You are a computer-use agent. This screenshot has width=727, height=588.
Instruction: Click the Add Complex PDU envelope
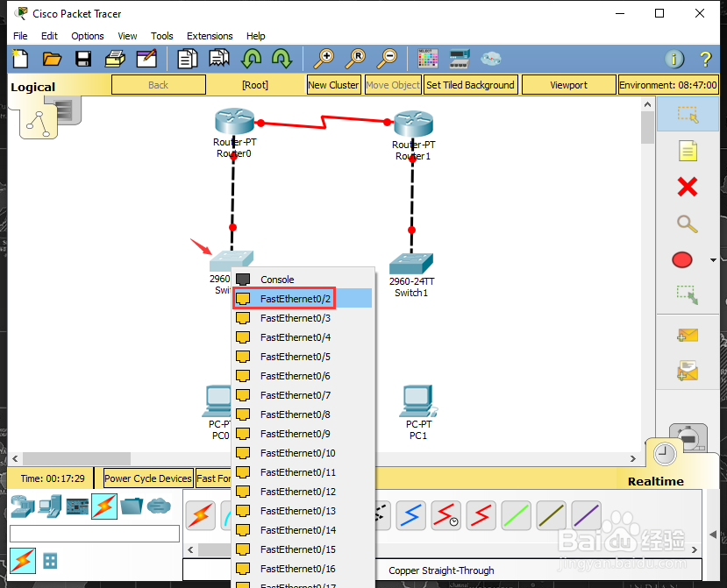point(688,371)
